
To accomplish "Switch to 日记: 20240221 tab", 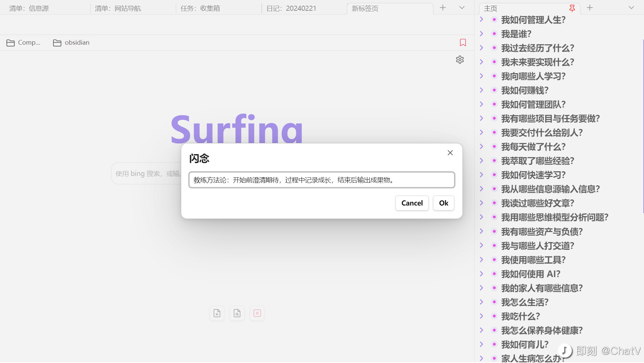I will (x=291, y=8).
